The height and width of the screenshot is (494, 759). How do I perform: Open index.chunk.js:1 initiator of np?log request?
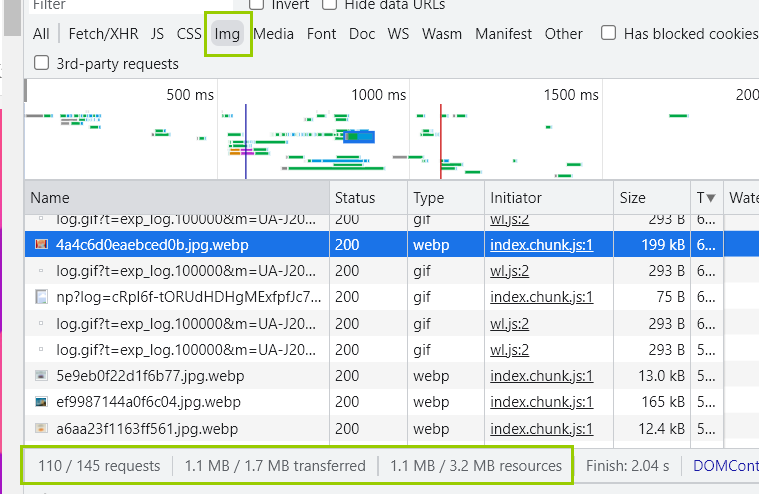(x=541, y=297)
